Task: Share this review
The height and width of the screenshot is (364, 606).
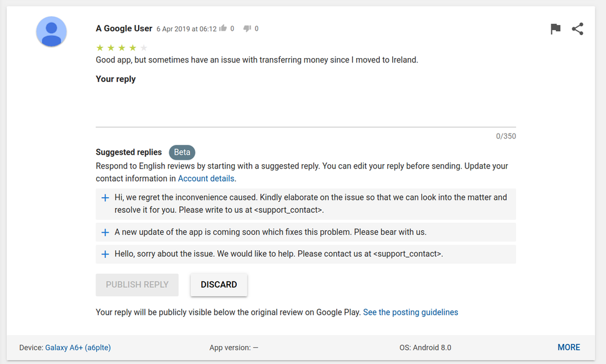Action: click(x=577, y=28)
